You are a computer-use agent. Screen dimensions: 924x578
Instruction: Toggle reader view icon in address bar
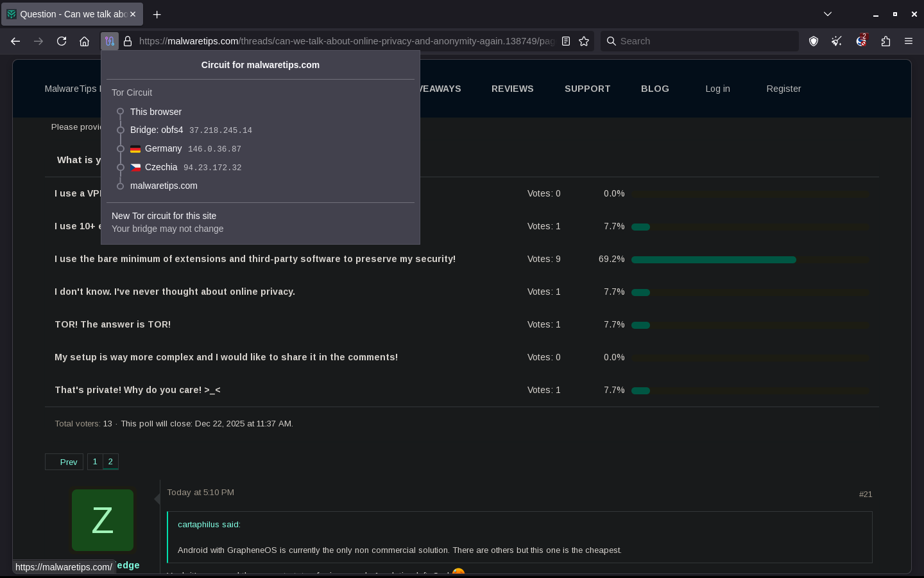pos(566,41)
